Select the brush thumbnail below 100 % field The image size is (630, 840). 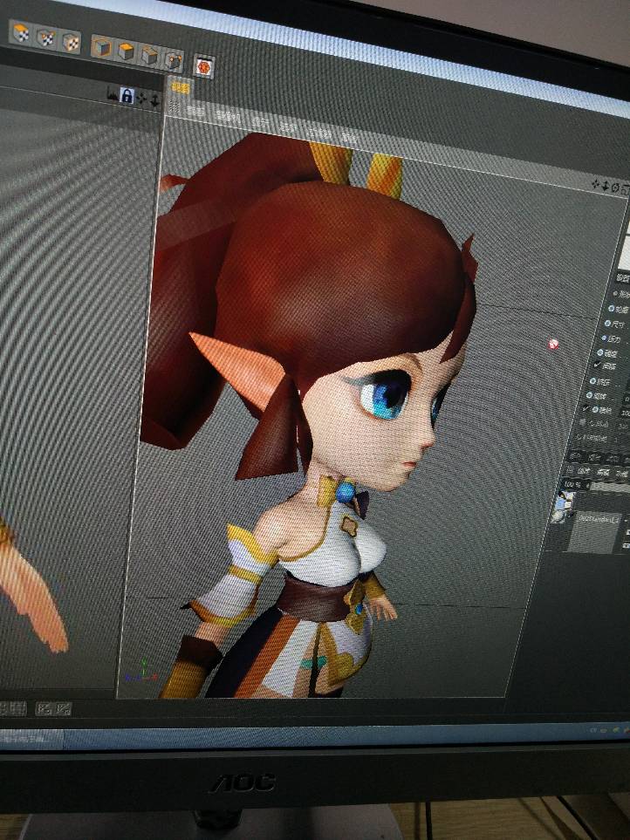(564, 506)
